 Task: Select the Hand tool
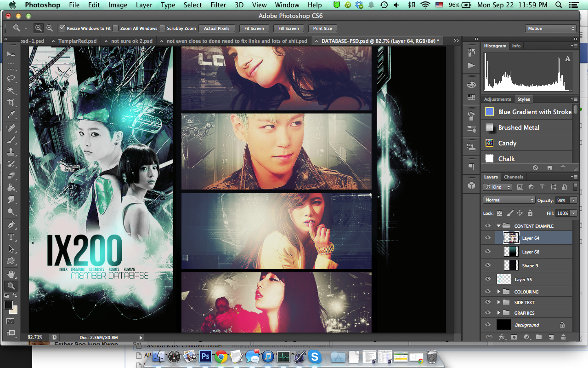tap(11, 274)
